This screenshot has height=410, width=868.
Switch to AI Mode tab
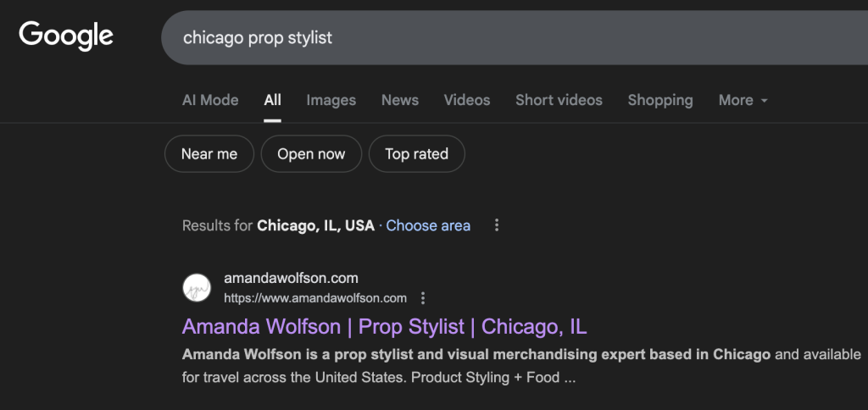coord(210,100)
